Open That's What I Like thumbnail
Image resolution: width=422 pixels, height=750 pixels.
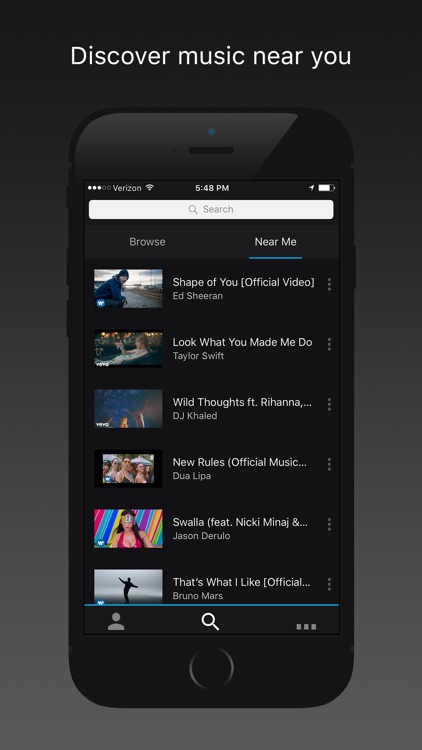128,586
